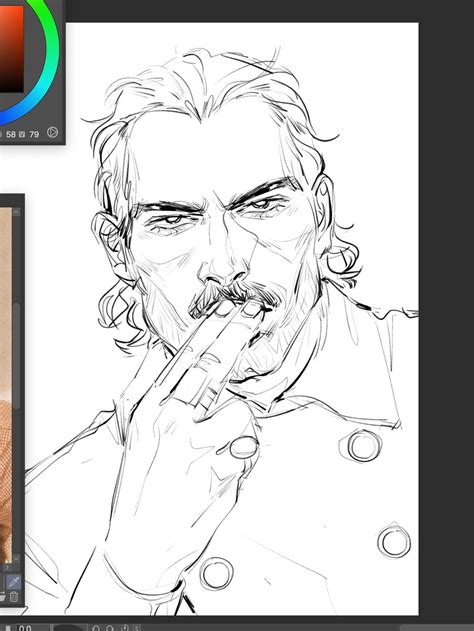Click the Sub View vertical scrollbar thumb

16,356
